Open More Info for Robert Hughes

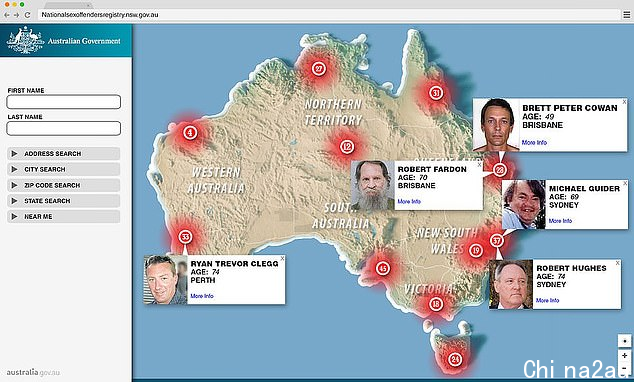point(547,300)
